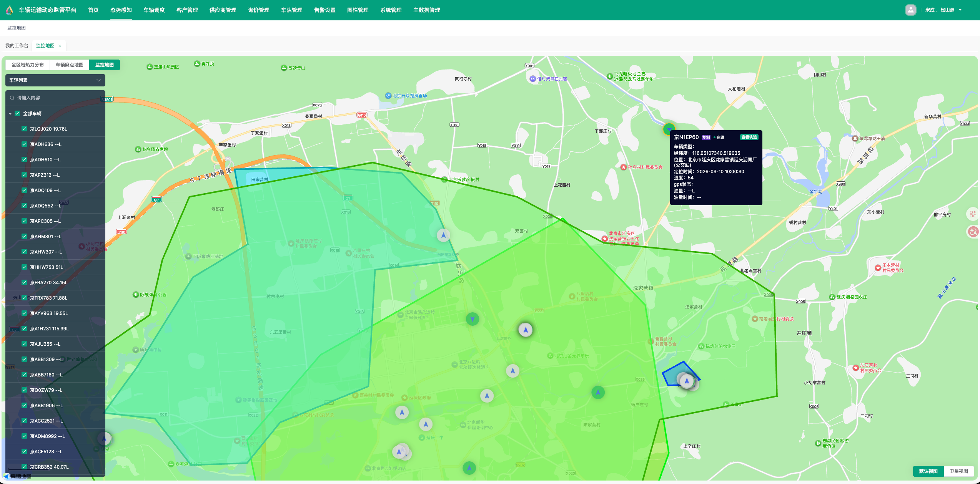The width and height of the screenshot is (980, 484).
Task: Uncheck 京HHW753 vehicle checkbox
Action: point(24,267)
